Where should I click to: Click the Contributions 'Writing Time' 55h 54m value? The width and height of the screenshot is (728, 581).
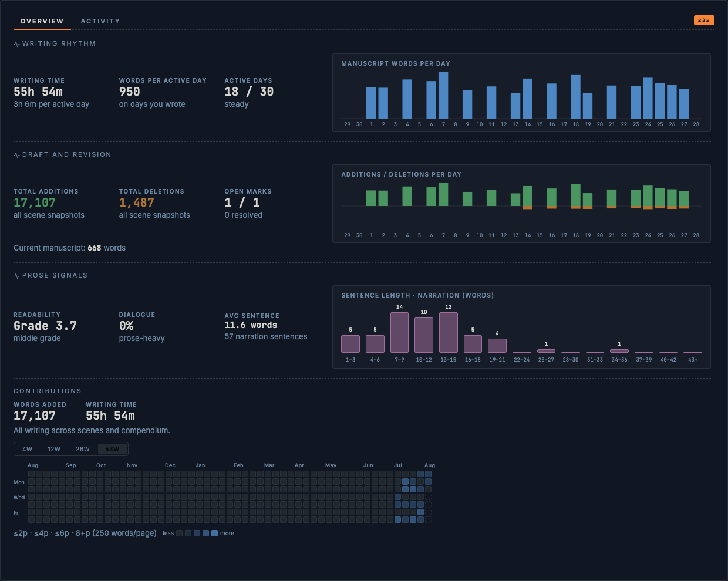110,416
